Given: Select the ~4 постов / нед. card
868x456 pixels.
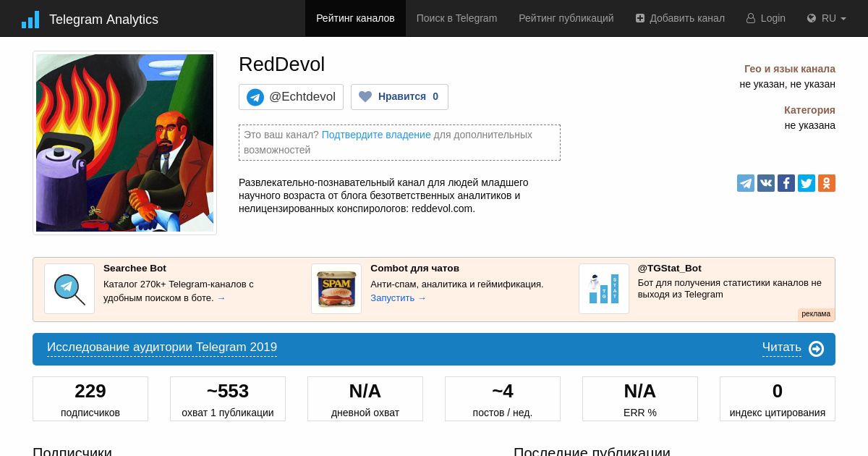Looking at the screenshot, I should (503, 399).
